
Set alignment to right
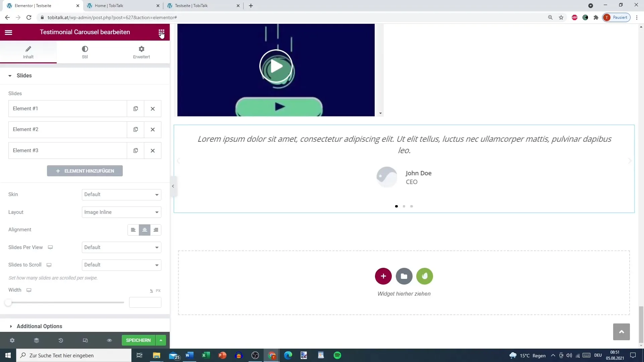click(x=156, y=230)
